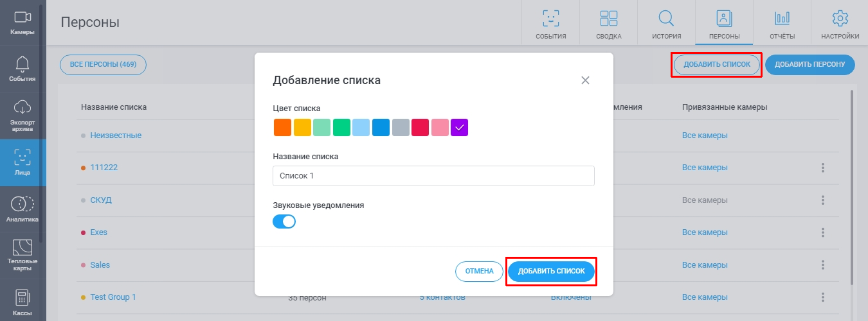Close the Добавление списка dialog
The image size is (868, 321).
tap(585, 80)
